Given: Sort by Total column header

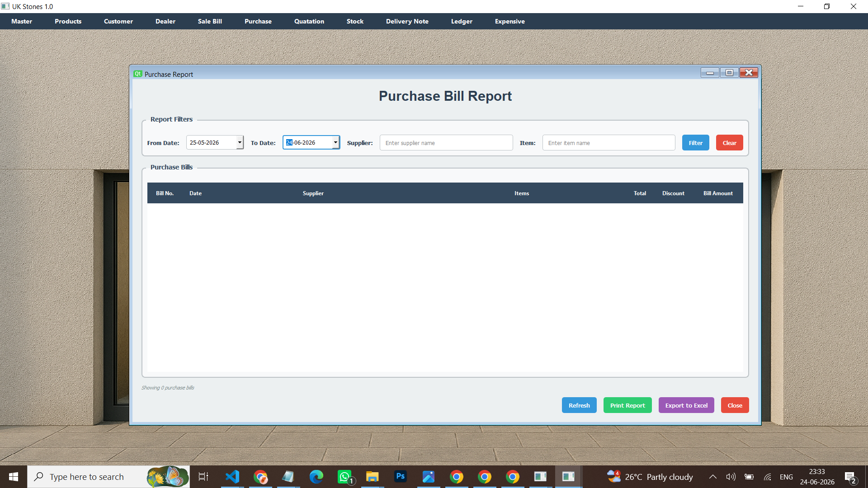Looking at the screenshot, I should click(640, 193).
